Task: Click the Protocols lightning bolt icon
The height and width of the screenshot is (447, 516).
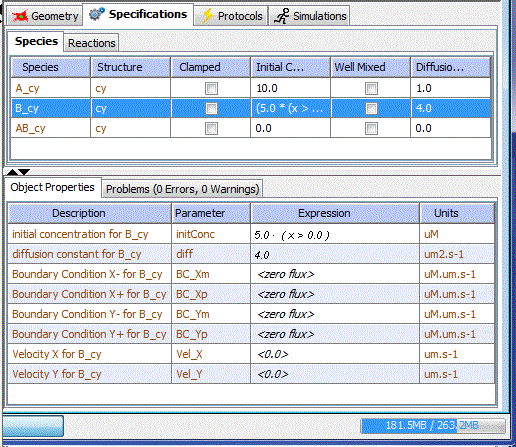Action: click(208, 16)
